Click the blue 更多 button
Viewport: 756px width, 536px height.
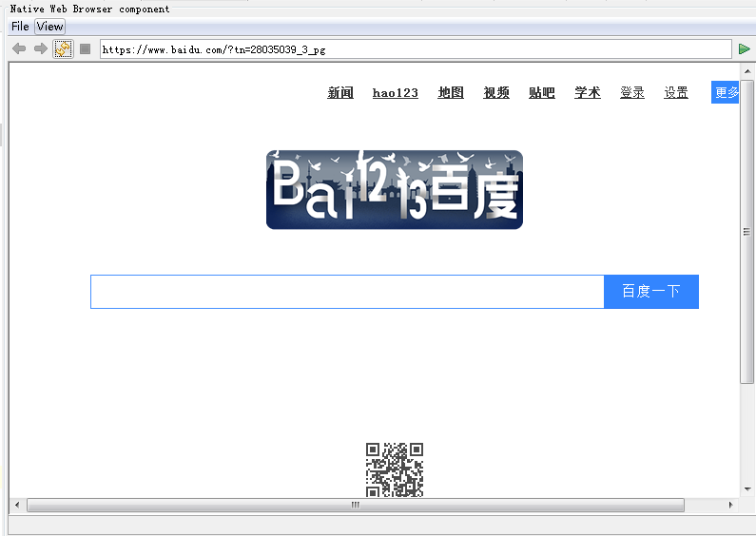(726, 92)
